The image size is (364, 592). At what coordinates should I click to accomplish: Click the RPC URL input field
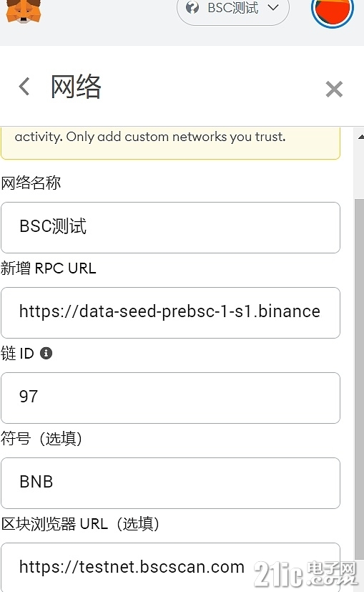pos(170,313)
